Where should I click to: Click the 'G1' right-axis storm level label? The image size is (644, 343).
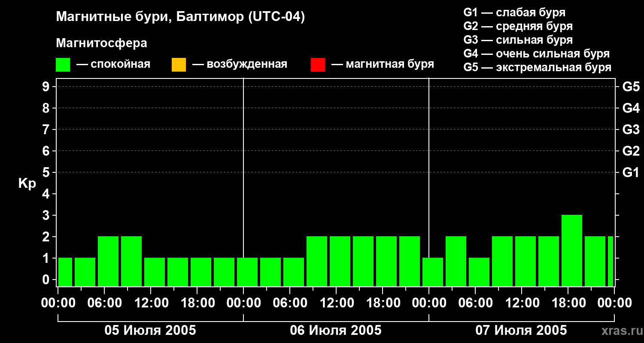[631, 172]
